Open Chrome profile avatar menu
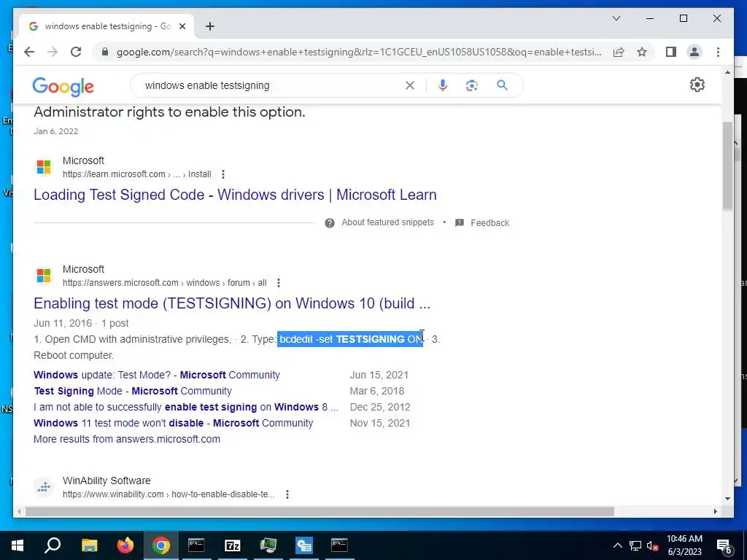 tap(694, 52)
